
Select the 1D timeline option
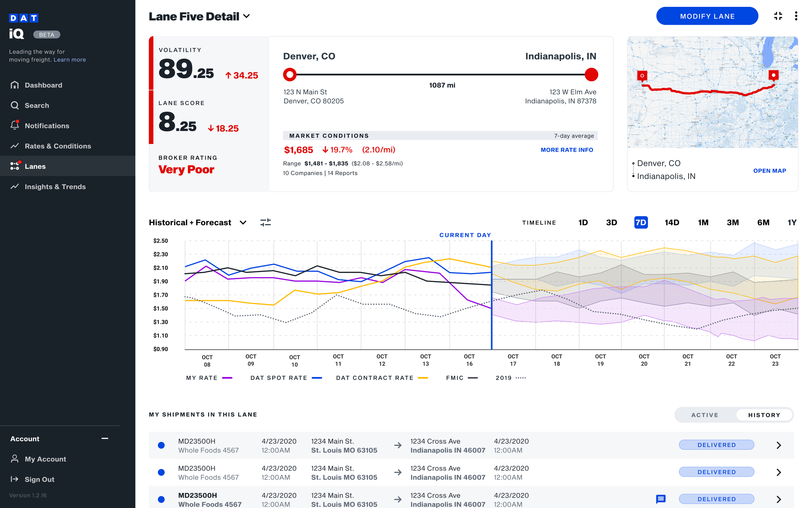pyautogui.click(x=583, y=222)
